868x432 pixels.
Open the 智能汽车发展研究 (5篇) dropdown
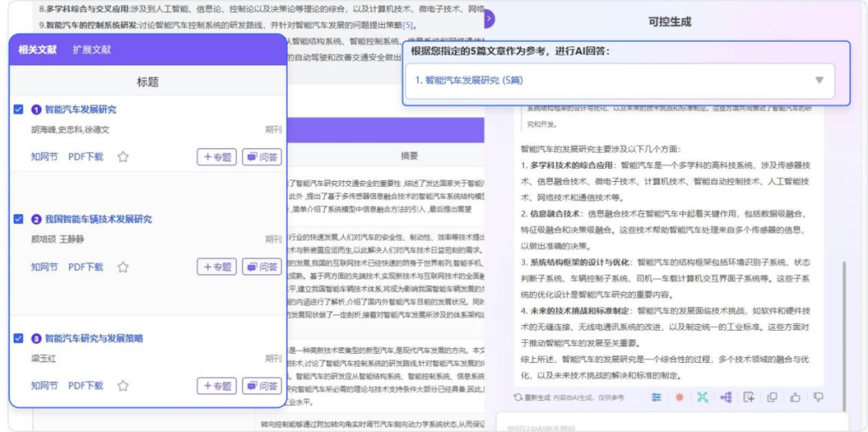coord(819,80)
